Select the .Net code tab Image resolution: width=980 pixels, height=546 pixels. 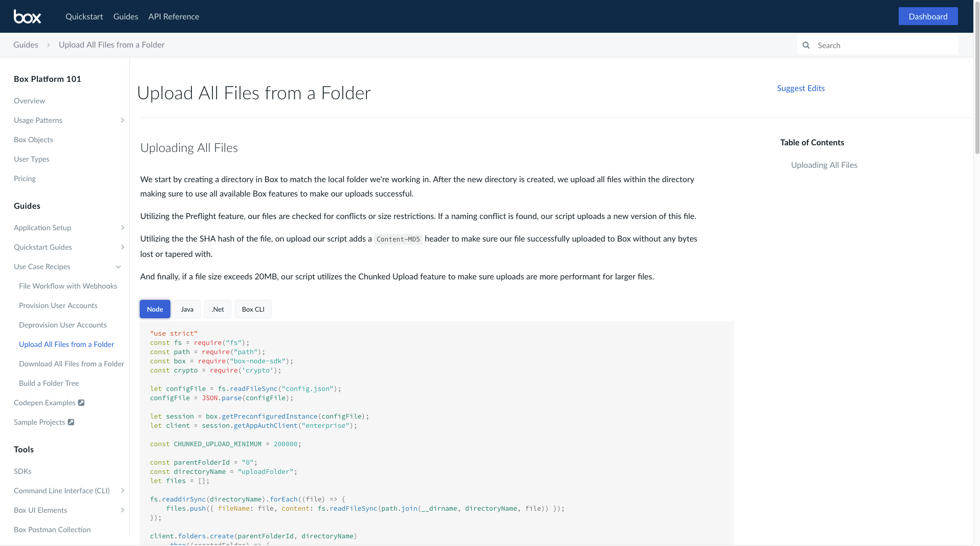click(x=217, y=309)
